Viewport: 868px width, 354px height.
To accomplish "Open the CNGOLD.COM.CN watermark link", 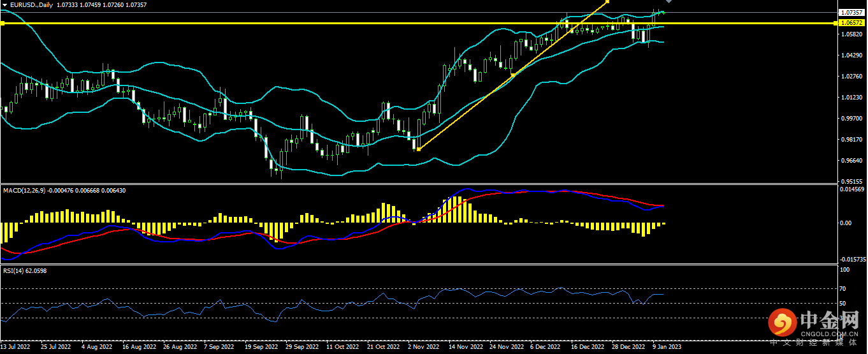I will 829,334.
